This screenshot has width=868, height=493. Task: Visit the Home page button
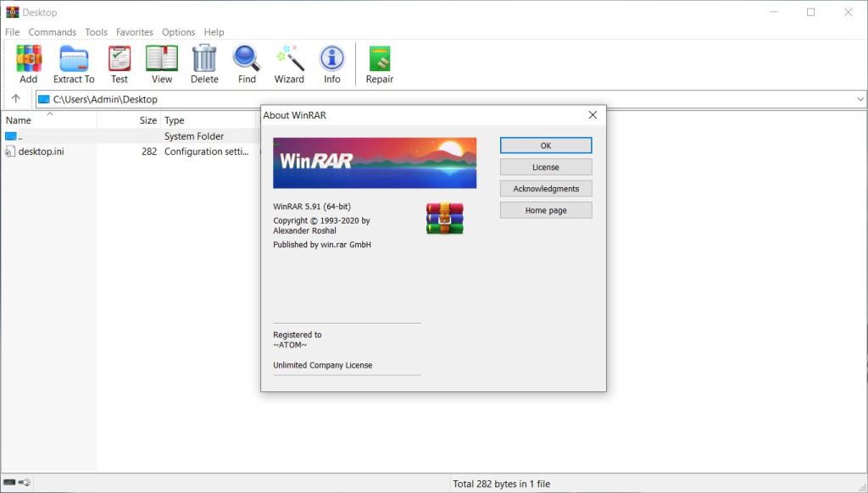[x=546, y=210]
